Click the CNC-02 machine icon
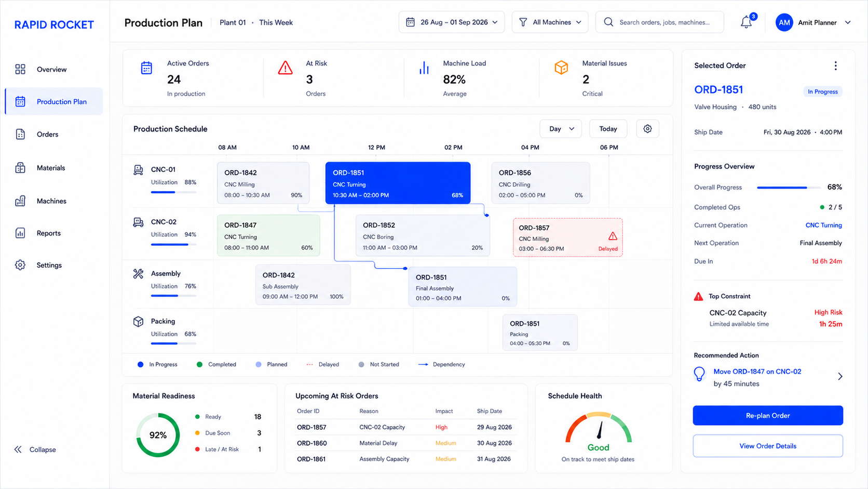The height and width of the screenshot is (489, 868). [x=138, y=222]
